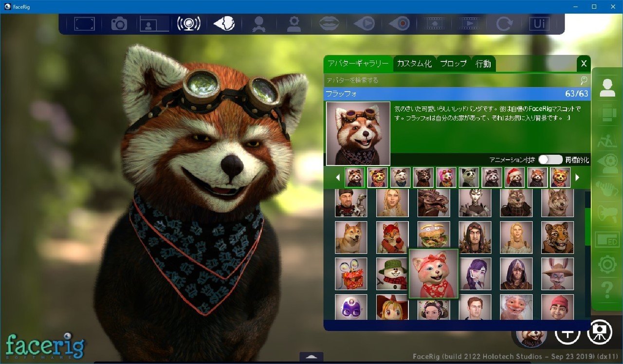Click the large Fluffo preview image

[358, 133]
